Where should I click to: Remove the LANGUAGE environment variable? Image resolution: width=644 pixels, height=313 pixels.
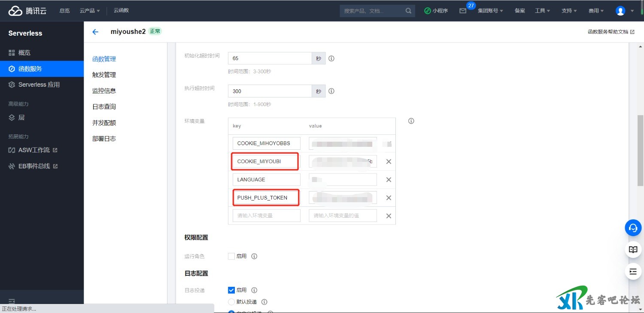coord(389,180)
